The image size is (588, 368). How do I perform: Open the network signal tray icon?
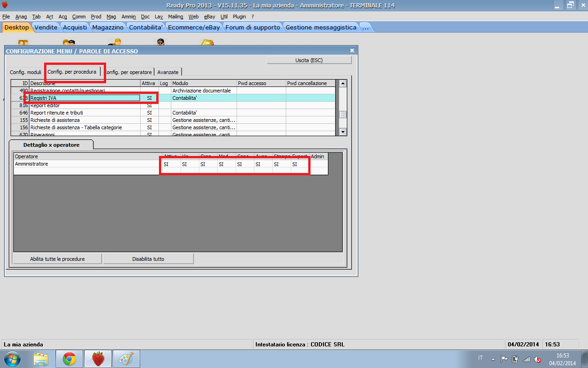coord(526,359)
